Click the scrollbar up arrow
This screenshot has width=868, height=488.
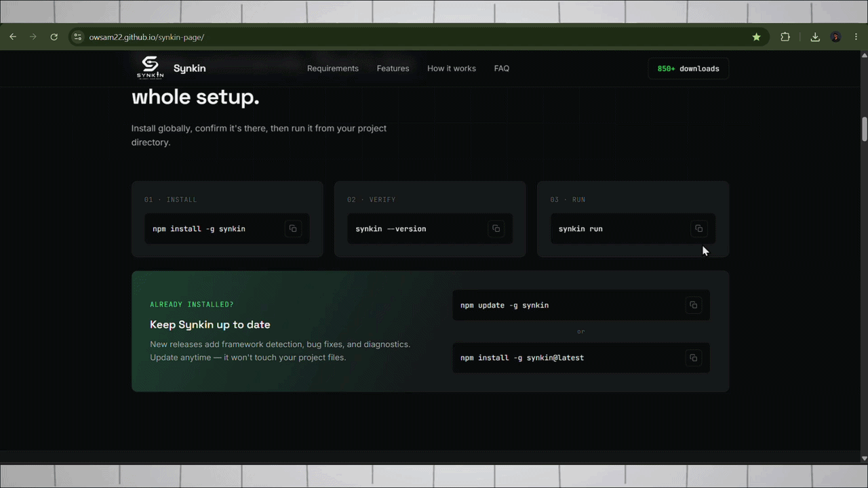(865, 54)
